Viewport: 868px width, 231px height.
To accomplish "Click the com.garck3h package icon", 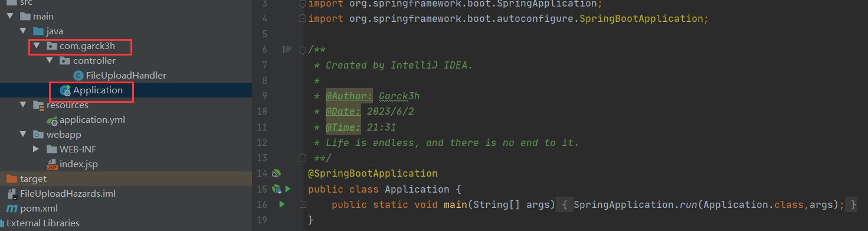I will coord(52,46).
